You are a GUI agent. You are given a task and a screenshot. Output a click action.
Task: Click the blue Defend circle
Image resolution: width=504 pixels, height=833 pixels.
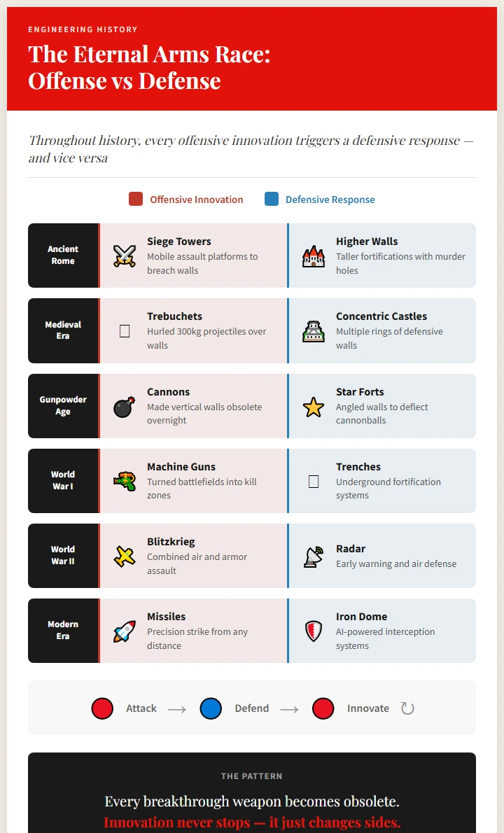211,708
